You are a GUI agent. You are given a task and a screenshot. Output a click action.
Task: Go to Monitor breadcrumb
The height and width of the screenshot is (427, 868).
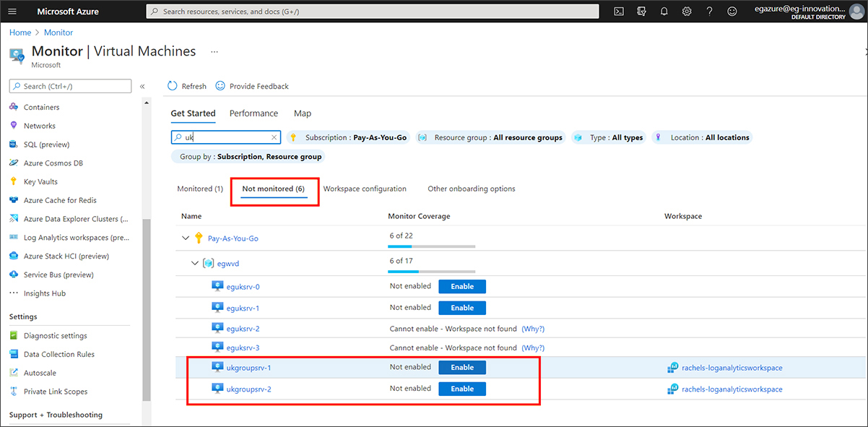click(58, 33)
